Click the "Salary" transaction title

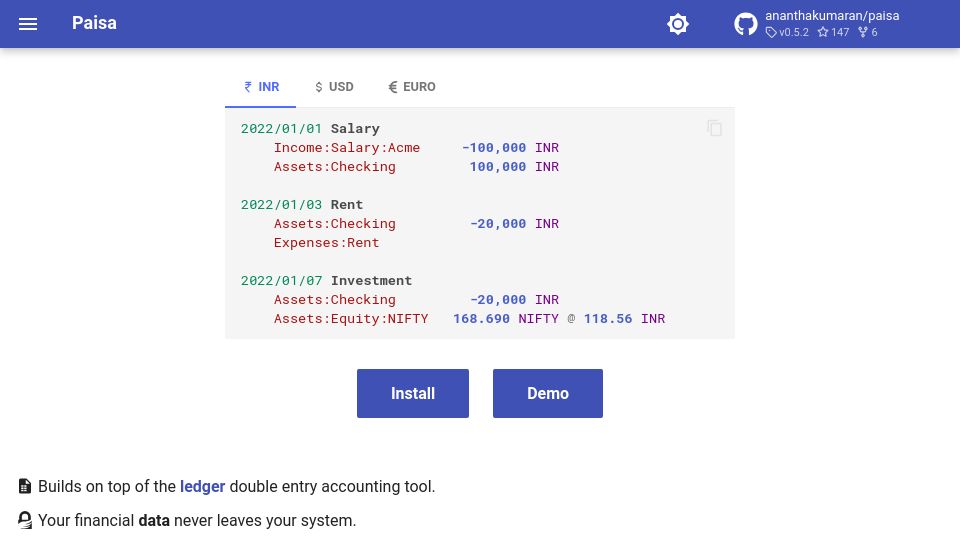355,129
